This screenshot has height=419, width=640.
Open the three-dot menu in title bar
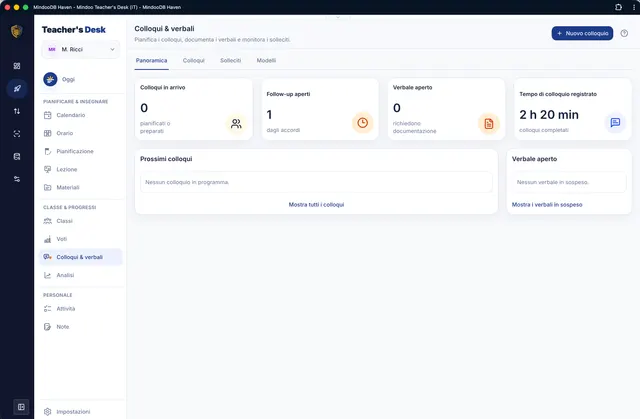pos(633,7)
